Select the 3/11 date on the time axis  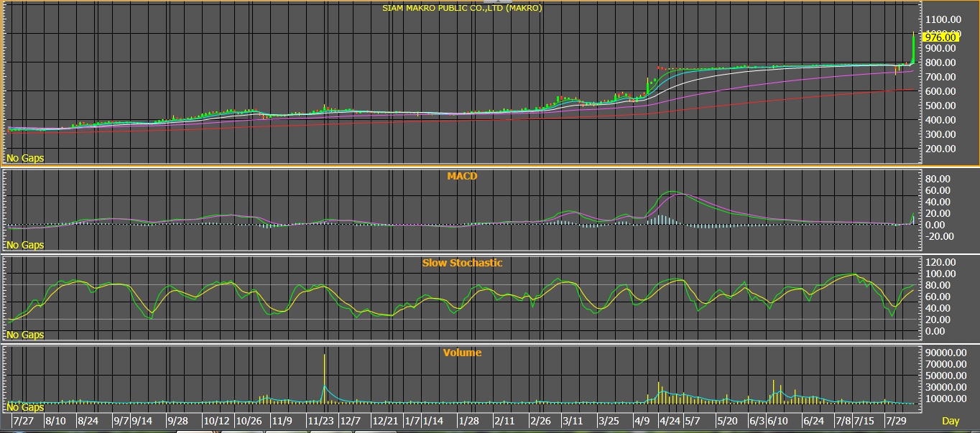click(573, 420)
